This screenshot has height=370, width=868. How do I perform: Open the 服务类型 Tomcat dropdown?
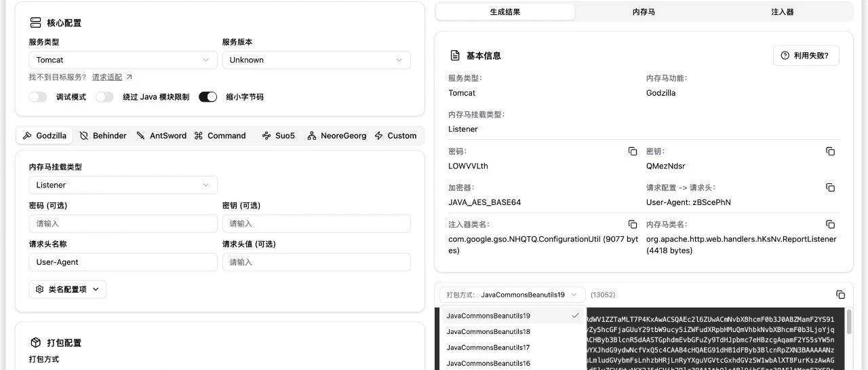point(123,60)
